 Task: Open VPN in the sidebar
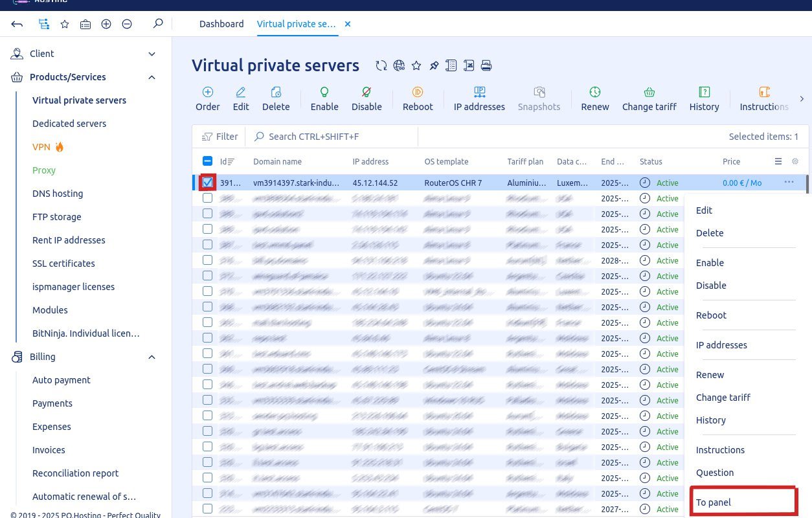click(x=41, y=147)
